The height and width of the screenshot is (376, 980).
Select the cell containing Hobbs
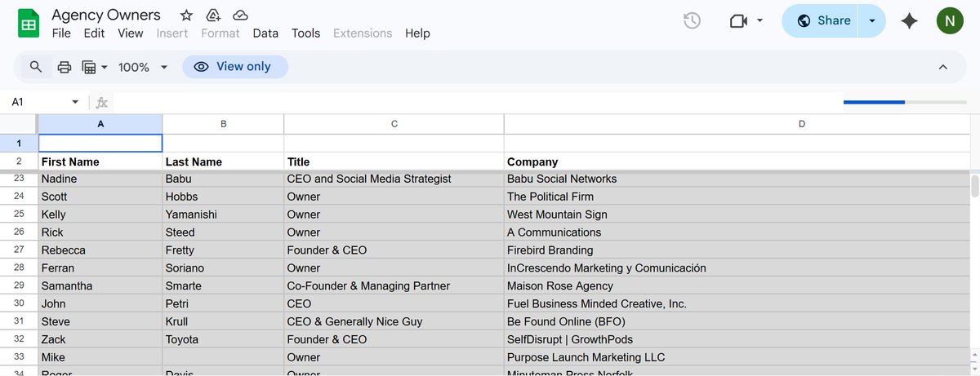click(223, 197)
